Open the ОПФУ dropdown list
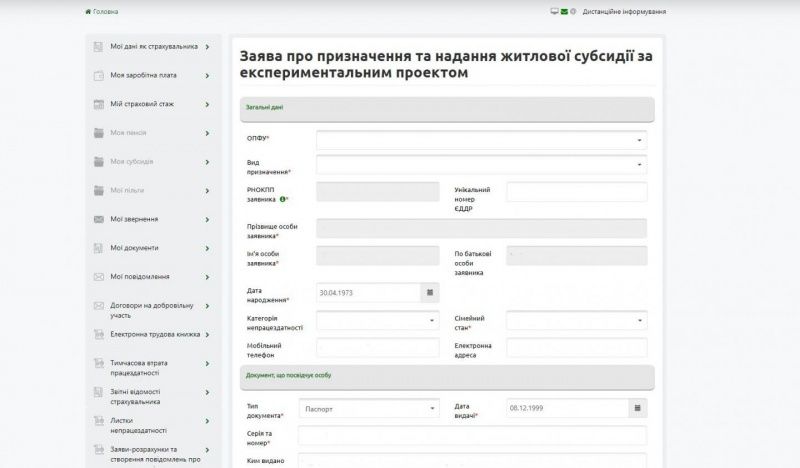The width and height of the screenshot is (800, 468). (x=481, y=140)
